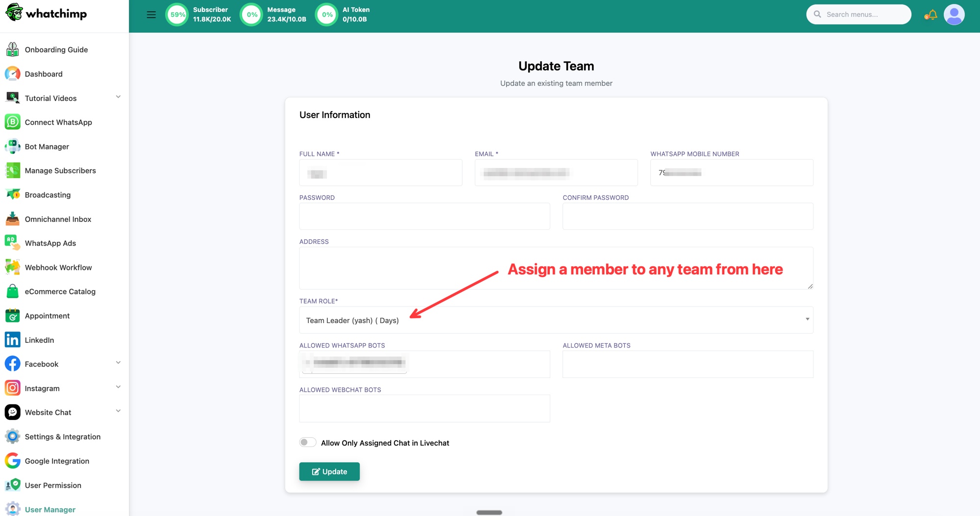
Task: Open Omnichannel Inbox icon
Action: click(12, 219)
